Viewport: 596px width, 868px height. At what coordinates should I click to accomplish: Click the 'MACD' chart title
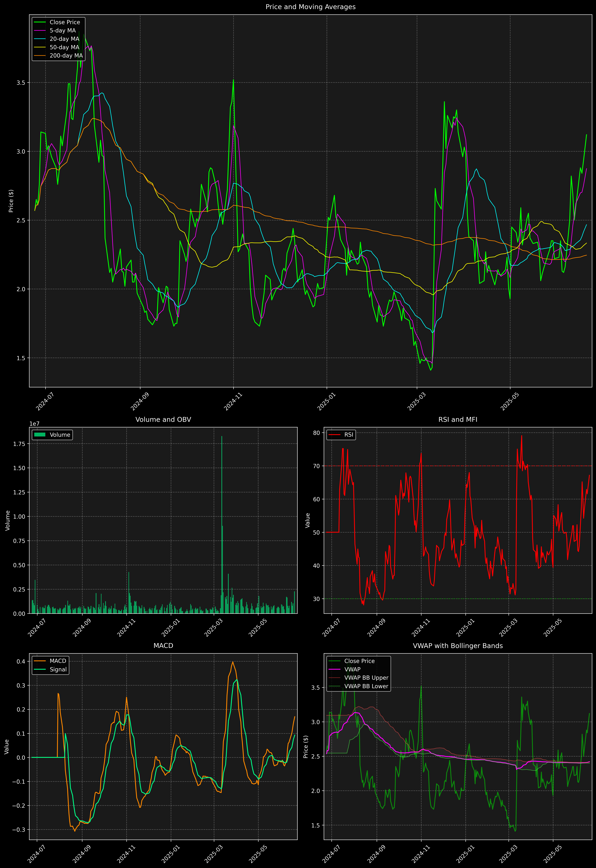(163, 646)
